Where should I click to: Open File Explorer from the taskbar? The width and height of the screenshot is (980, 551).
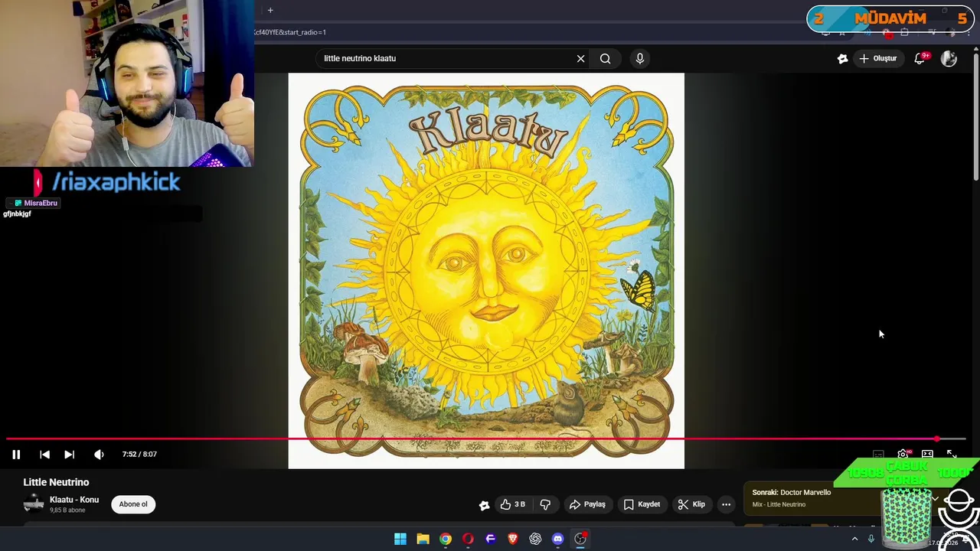coord(423,539)
